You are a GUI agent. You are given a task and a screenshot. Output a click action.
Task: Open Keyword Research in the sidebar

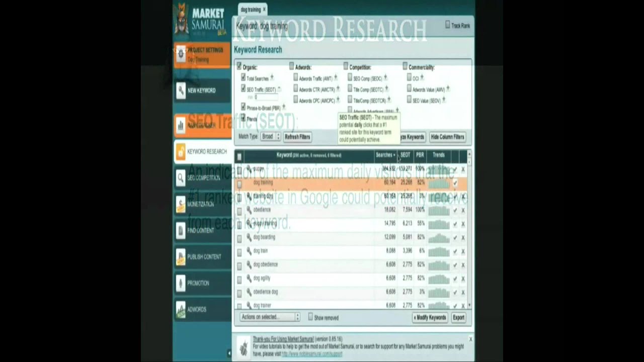(x=202, y=151)
